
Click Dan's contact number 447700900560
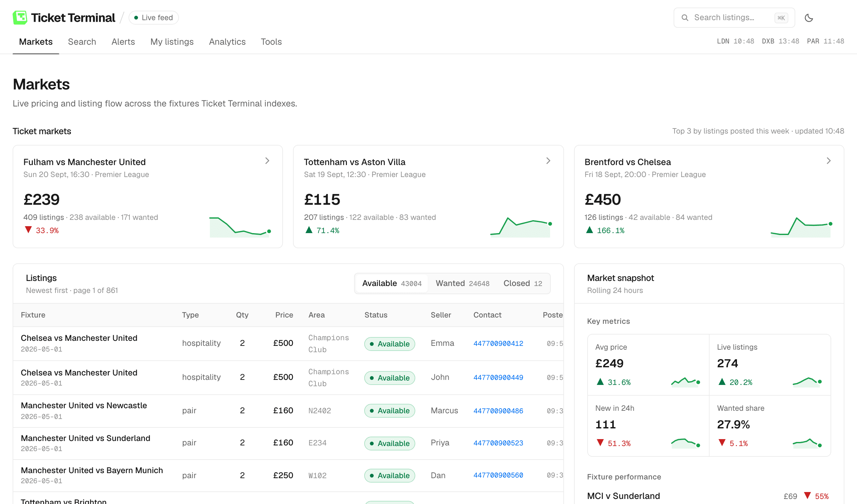(x=498, y=475)
